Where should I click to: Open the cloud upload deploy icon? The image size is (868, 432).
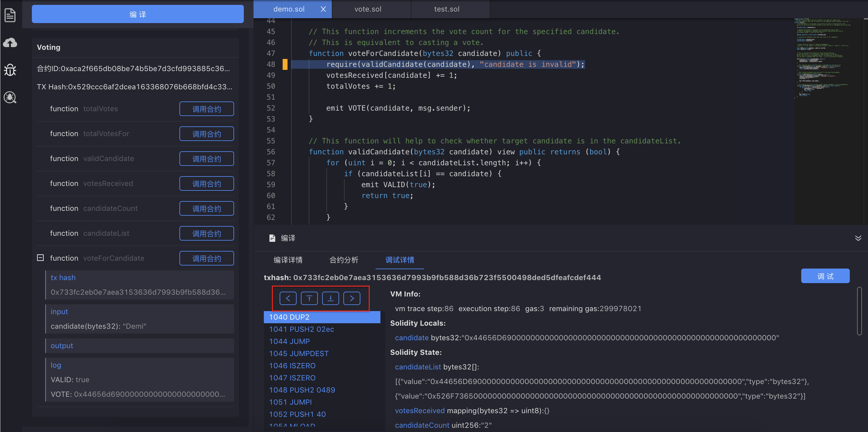[x=10, y=43]
